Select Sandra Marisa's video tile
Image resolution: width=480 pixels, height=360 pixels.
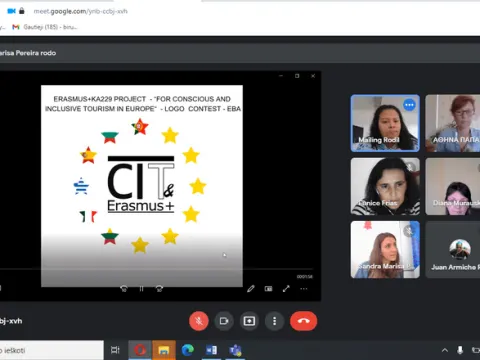pos(385,249)
